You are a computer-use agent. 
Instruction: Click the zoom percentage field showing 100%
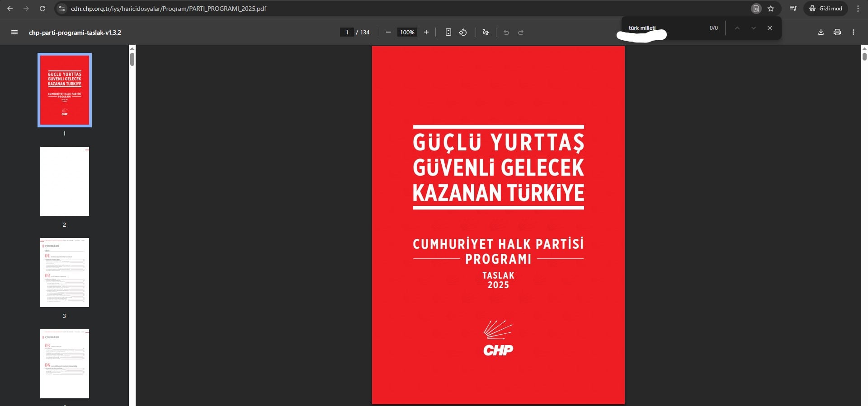pyautogui.click(x=407, y=32)
